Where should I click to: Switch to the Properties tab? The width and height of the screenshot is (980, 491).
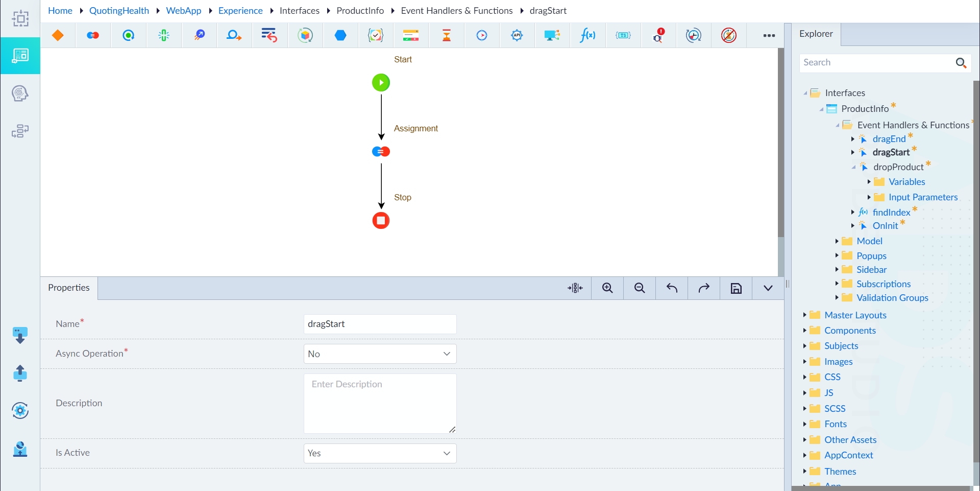[69, 288]
